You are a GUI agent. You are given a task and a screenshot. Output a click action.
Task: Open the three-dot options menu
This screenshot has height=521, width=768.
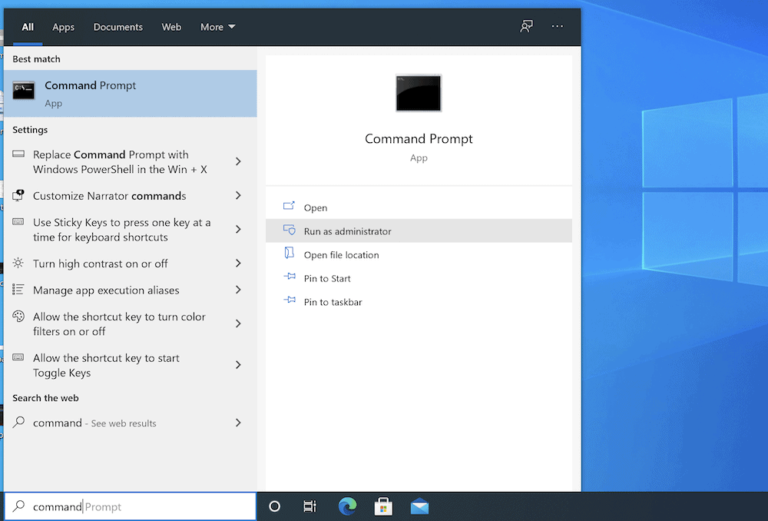tap(557, 27)
